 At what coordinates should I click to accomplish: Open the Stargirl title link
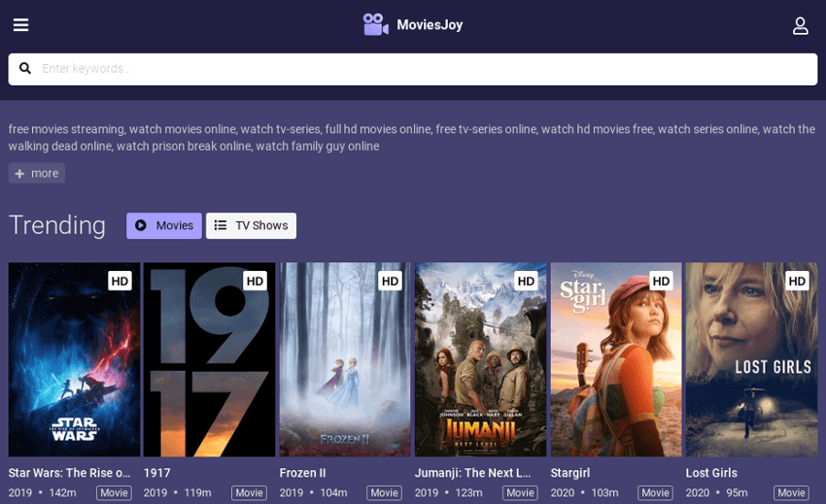[x=570, y=473]
